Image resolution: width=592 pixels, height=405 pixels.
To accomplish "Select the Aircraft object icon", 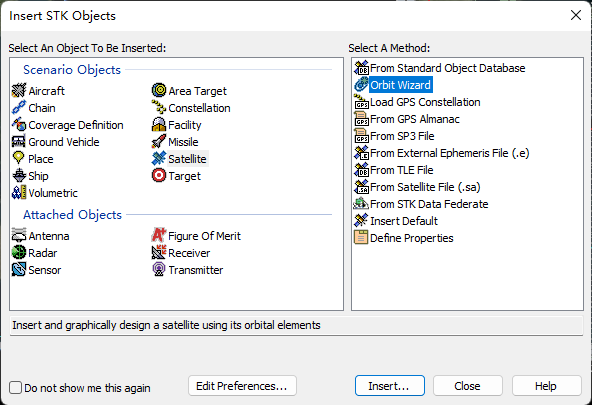I will 18,91.
